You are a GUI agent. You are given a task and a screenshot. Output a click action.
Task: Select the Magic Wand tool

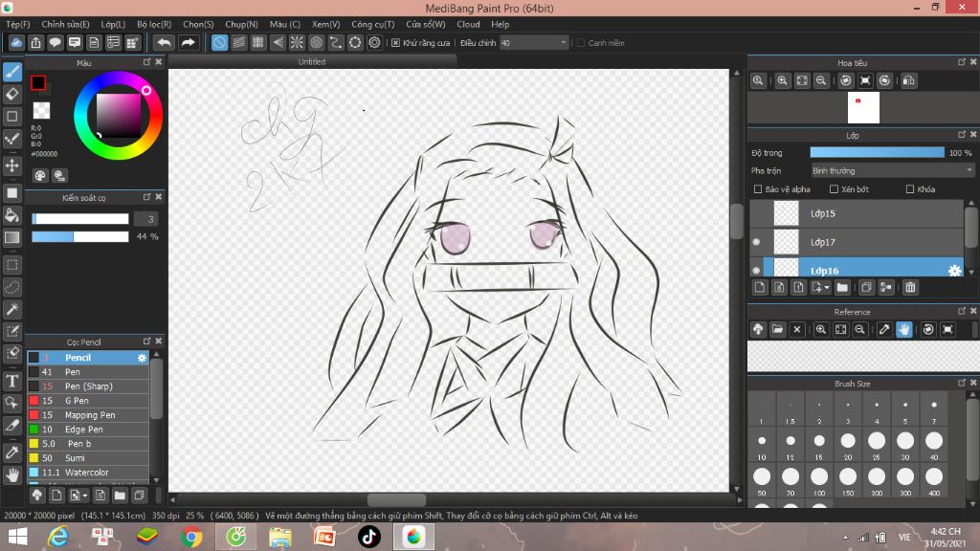(x=11, y=309)
